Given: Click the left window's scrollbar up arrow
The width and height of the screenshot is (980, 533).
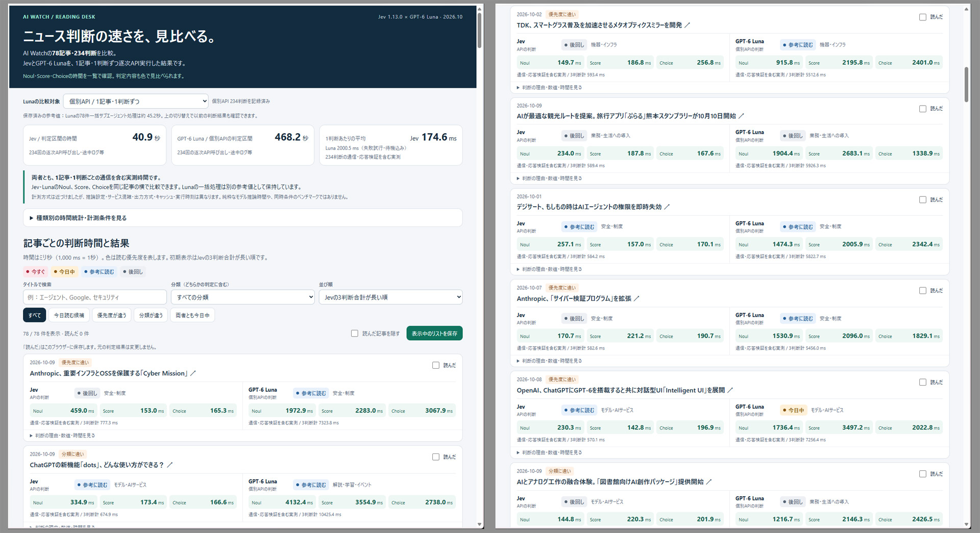Looking at the screenshot, I should pyautogui.click(x=480, y=9).
